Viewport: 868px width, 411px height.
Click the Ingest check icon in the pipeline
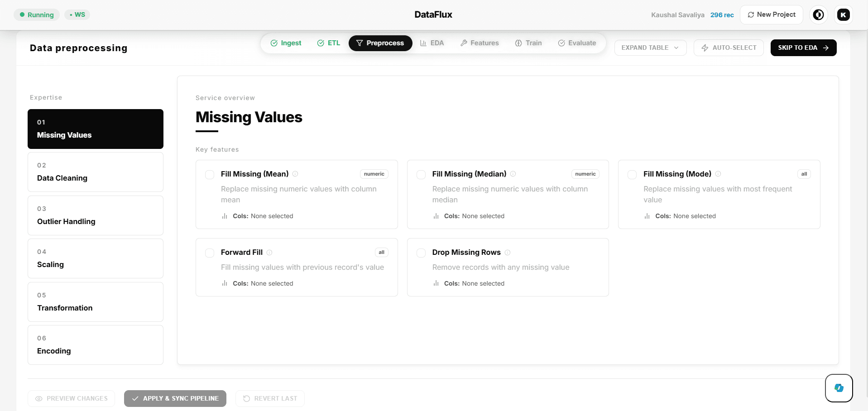(274, 43)
